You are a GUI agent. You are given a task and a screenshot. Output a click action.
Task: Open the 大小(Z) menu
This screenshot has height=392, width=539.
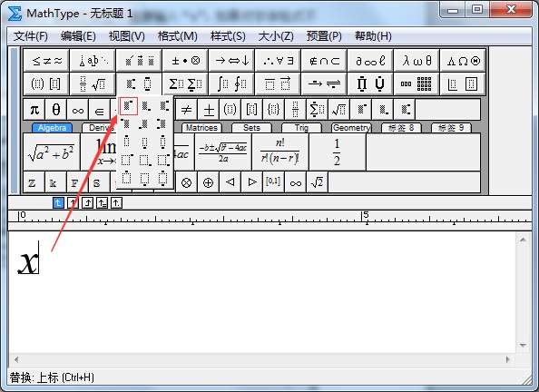pyautogui.click(x=276, y=36)
